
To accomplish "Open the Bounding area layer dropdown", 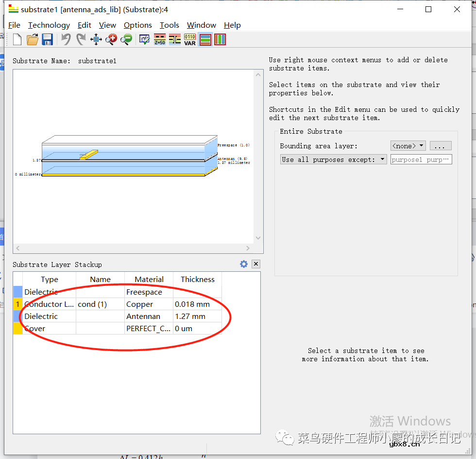I will [x=408, y=146].
